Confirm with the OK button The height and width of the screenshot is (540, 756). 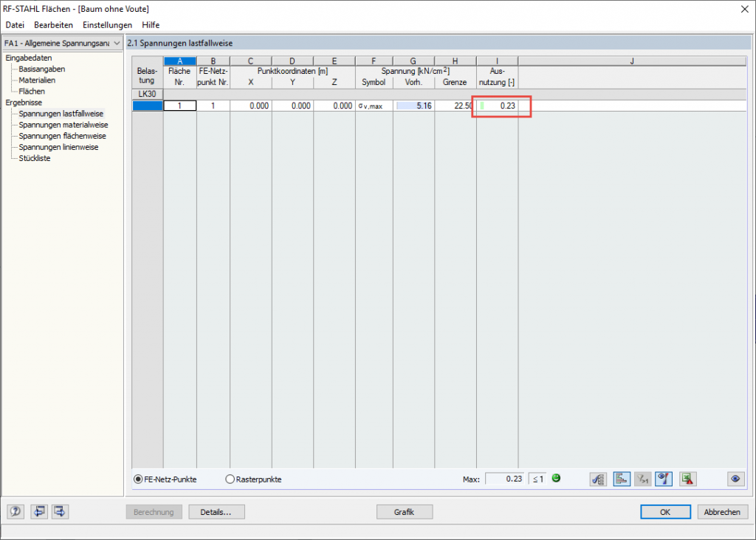[x=665, y=512]
